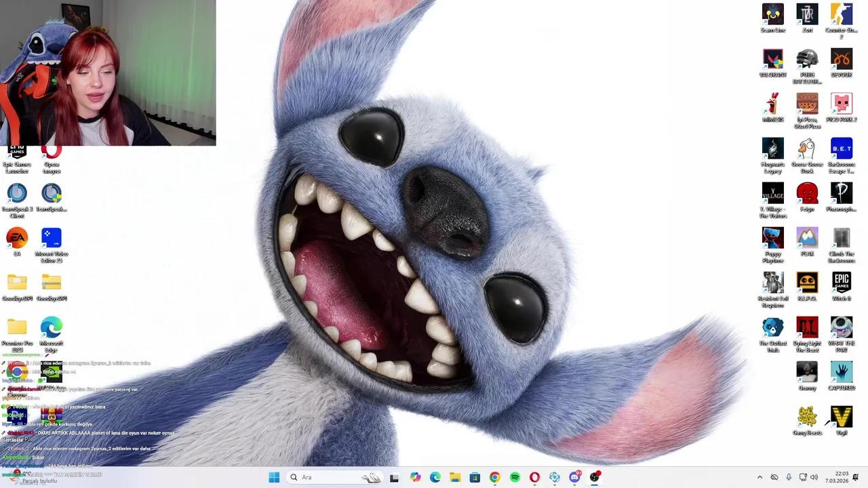
Task: Select the İyi Pizza, Güzel Pizza icon
Action: point(807,110)
